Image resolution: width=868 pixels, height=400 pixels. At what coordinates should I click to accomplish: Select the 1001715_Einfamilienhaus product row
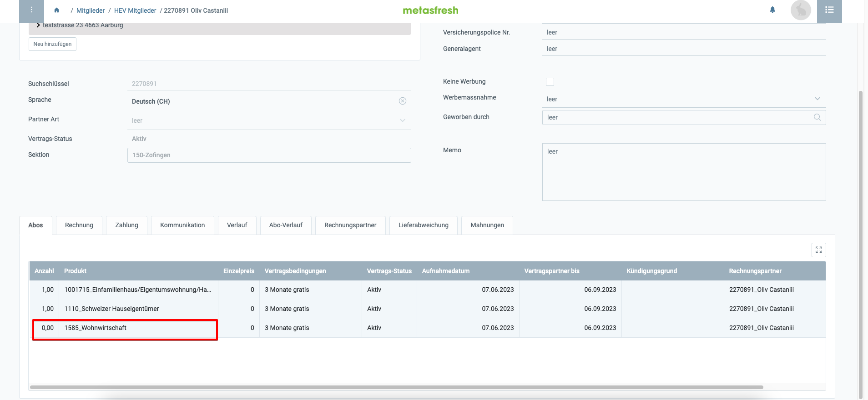pyautogui.click(x=428, y=290)
